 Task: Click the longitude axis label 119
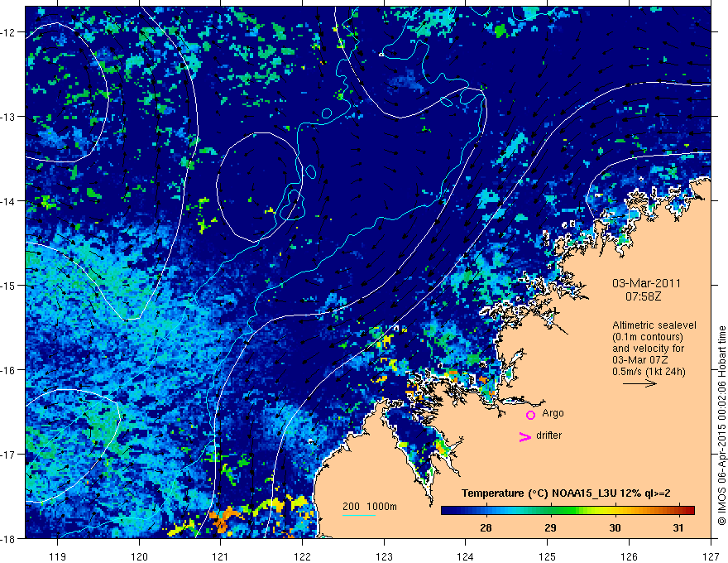(x=57, y=556)
